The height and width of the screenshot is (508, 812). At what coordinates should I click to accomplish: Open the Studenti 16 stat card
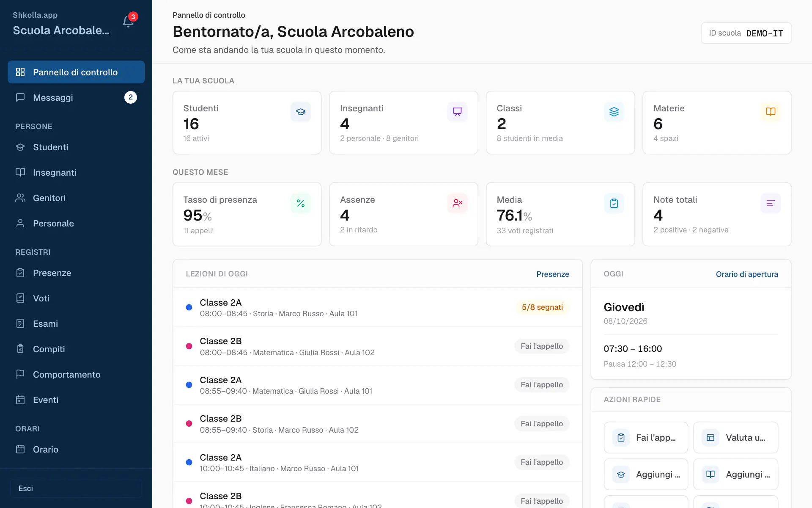pos(247,123)
